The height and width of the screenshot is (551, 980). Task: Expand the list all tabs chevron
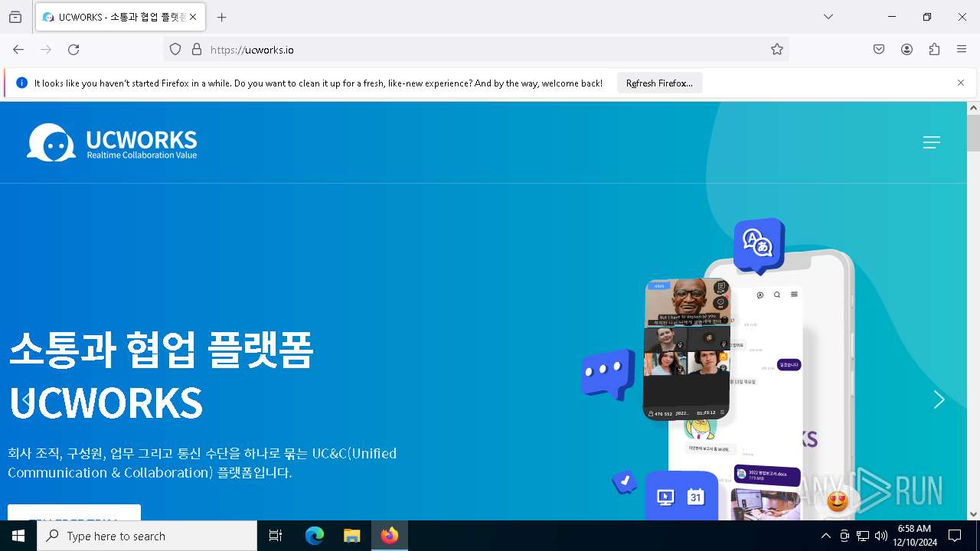click(828, 17)
